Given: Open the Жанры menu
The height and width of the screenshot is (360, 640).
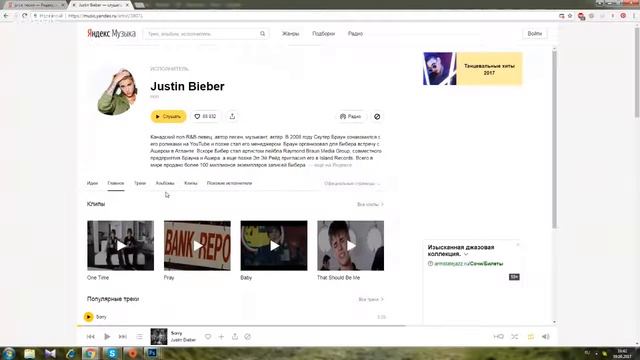Looking at the screenshot, I should tap(291, 33).
